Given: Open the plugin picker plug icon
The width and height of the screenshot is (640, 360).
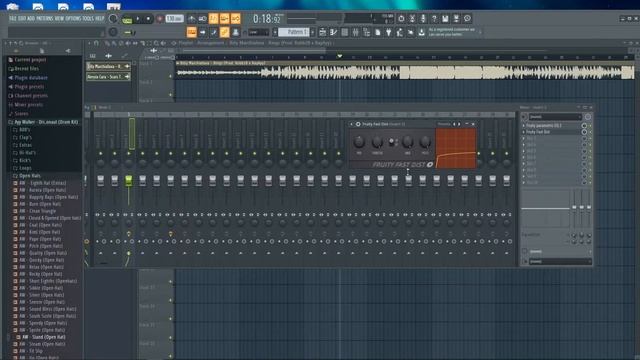Looking at the screenshot, I should [x=389, y=32].
